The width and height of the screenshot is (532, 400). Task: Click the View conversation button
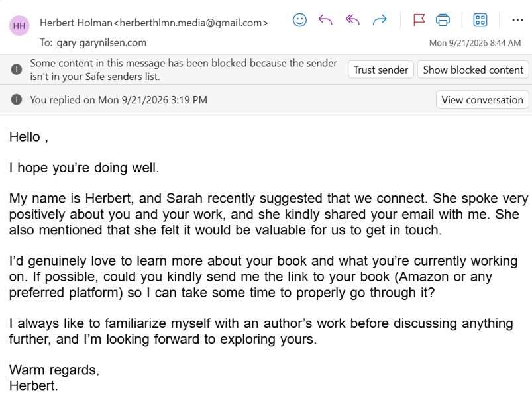pyautogui.click(x=482, y=100)
